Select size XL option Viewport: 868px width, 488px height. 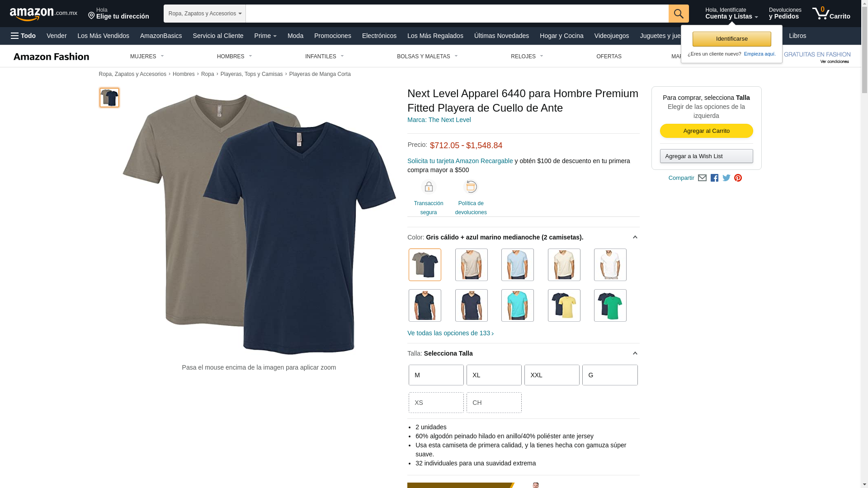point(494,375)
